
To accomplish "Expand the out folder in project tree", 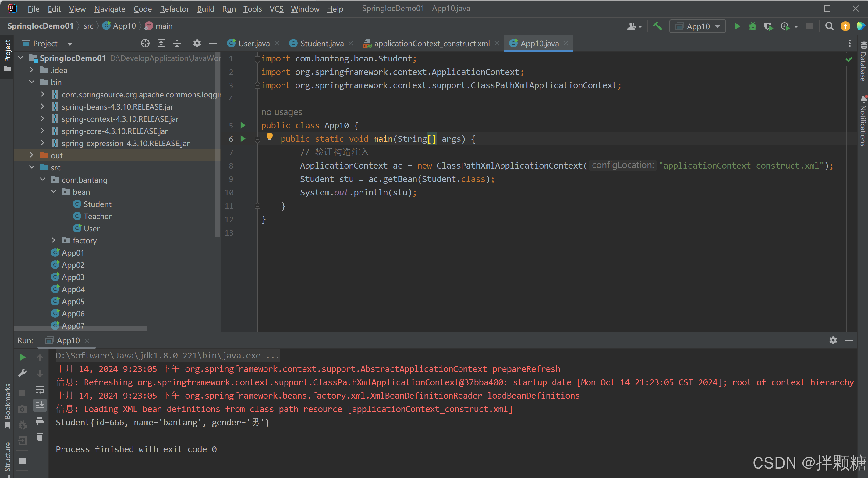I will [x=31, y=155].
